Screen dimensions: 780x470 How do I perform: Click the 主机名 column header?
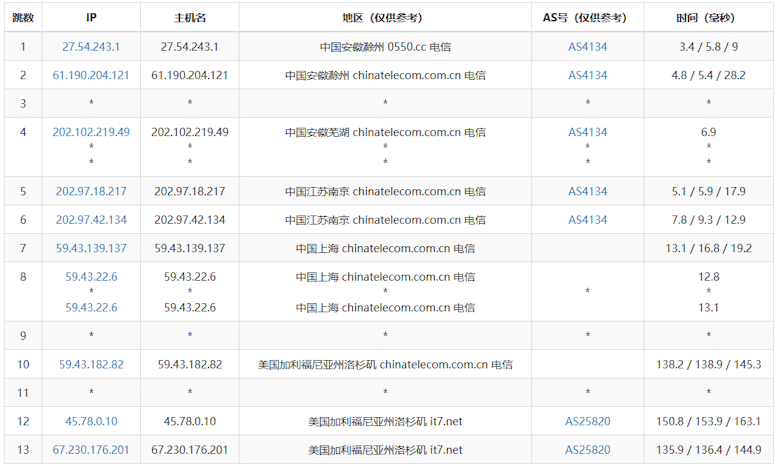point(189,18)
